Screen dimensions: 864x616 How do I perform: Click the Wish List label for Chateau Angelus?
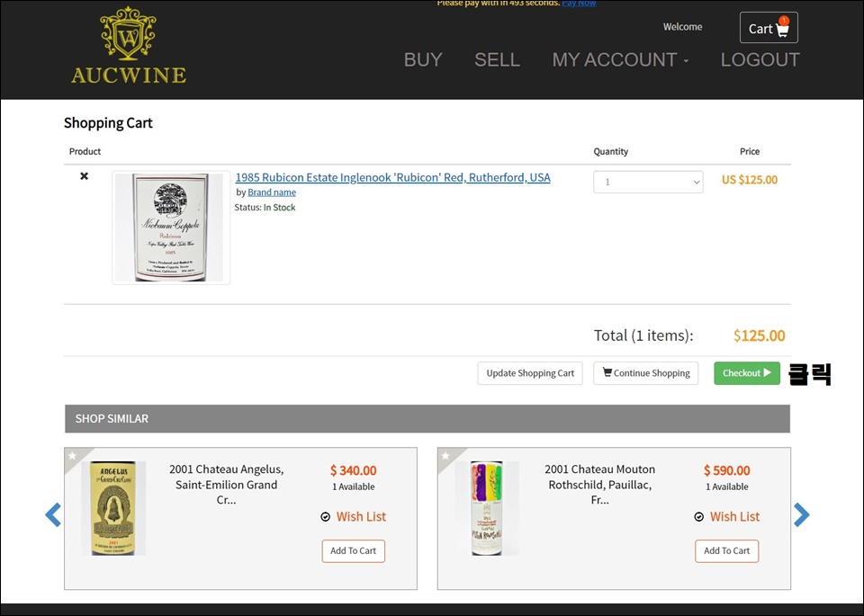361,517
